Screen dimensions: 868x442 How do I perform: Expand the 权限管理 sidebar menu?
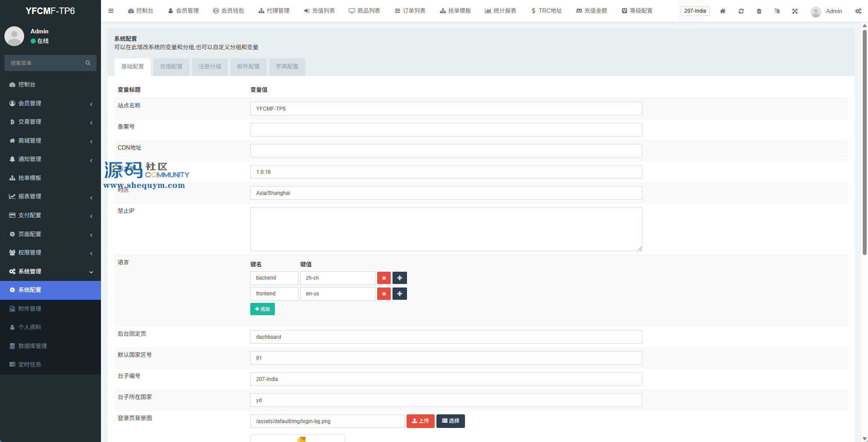(50, 252)
